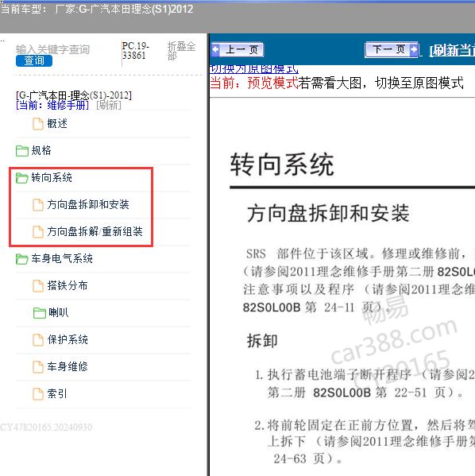Click the left arrow icon on 上一页
The width and height of the screenshot is (475, 476).
(x=215, y=49)
